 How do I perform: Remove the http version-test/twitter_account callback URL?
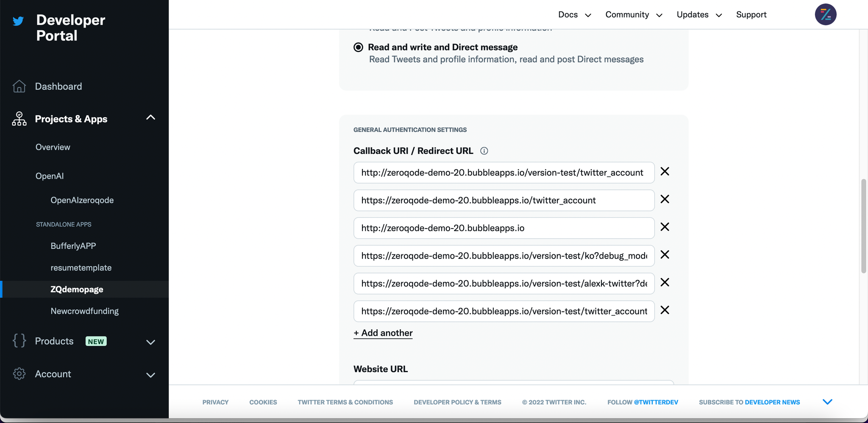(x=665, y=172)
